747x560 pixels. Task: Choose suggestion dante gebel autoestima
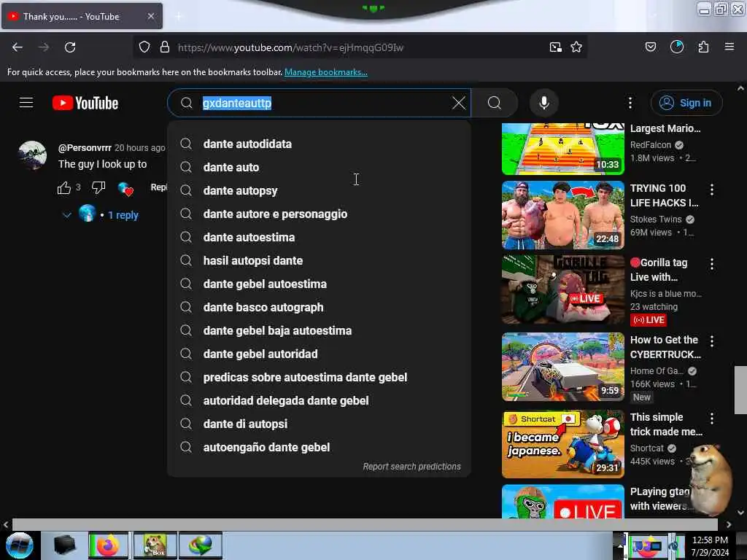(x=319, y=284)
